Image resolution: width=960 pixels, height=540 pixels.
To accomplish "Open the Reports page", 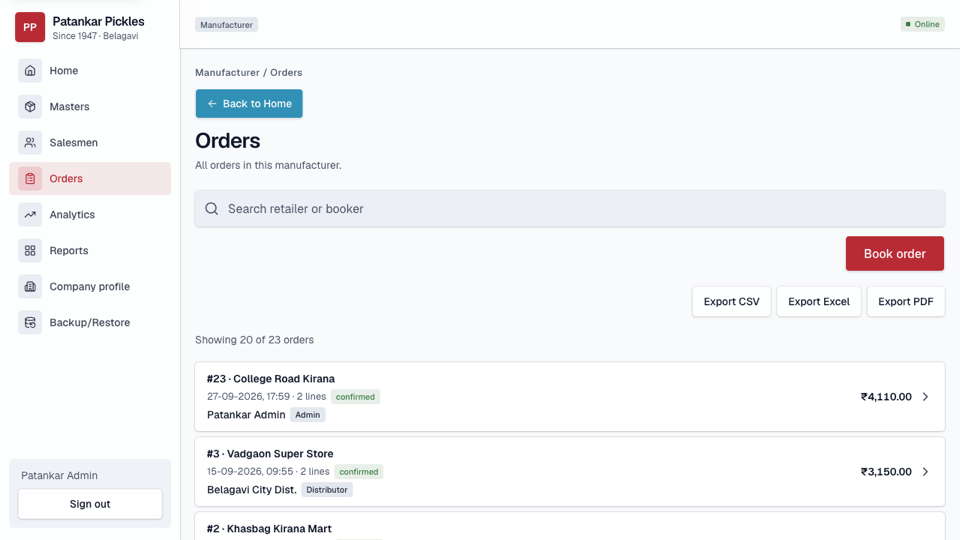I will pos(90,250).
